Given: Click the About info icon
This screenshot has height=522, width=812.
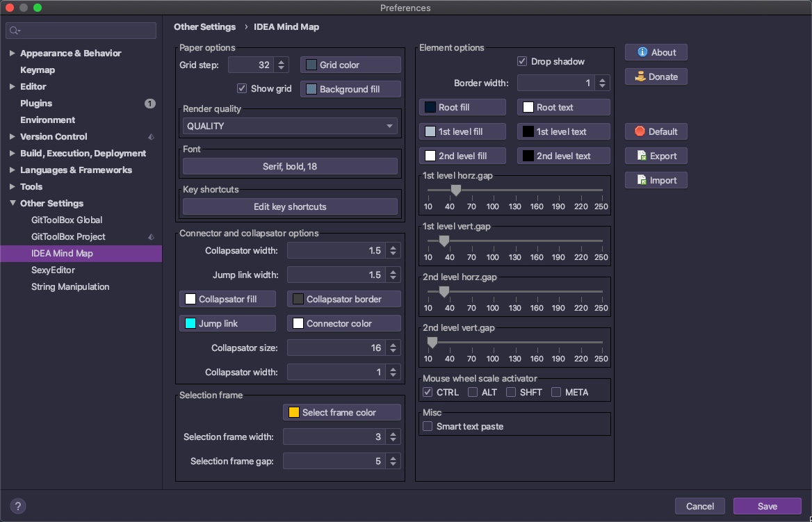Looking at the screenshot, I should pos(642,52).
